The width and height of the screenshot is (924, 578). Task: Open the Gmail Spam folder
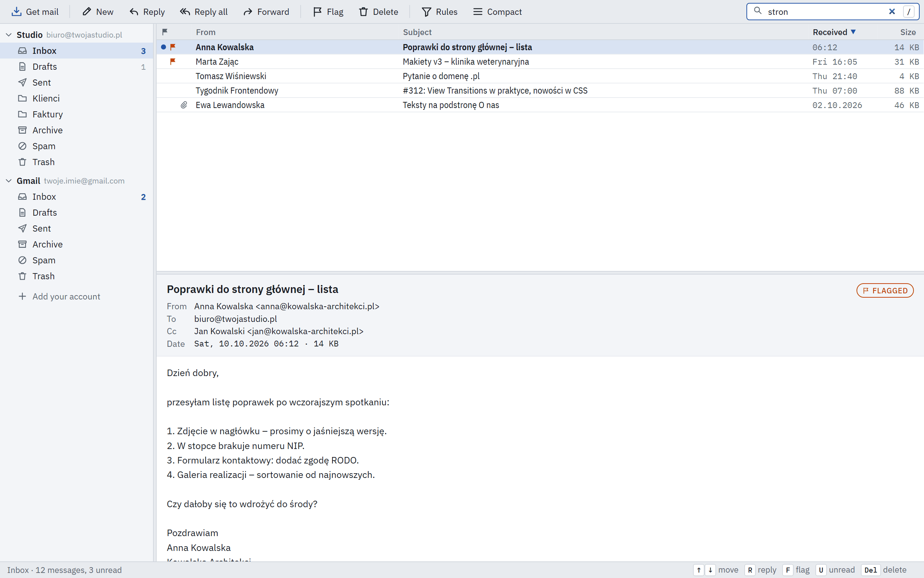(77, 260)
